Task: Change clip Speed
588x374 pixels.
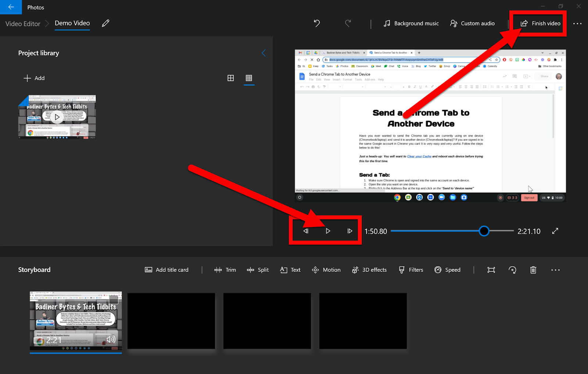Action: (x=447, y=270)
